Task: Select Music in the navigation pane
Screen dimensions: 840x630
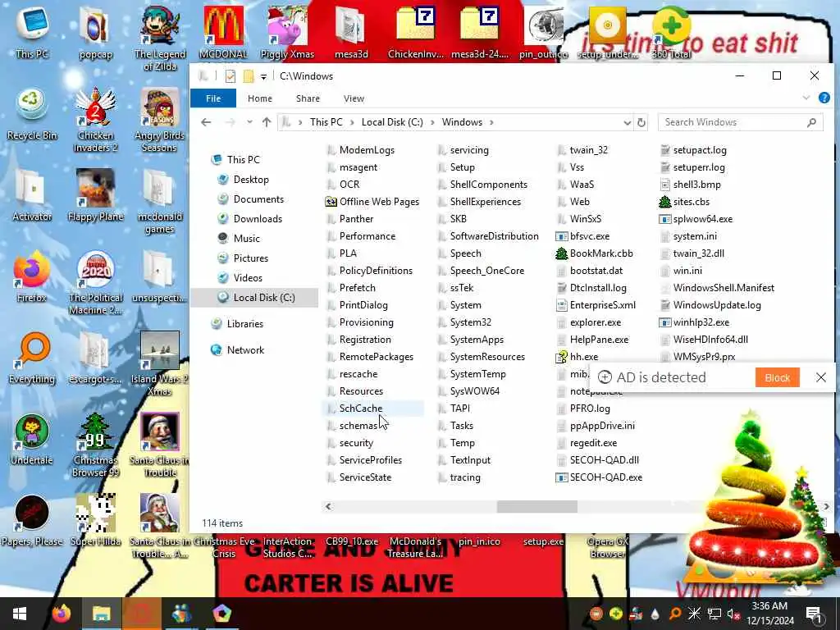Action: pos(246,239)
